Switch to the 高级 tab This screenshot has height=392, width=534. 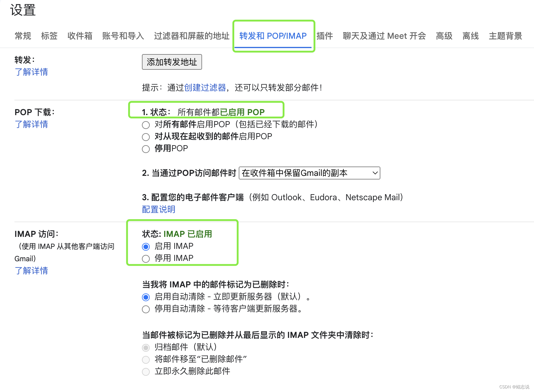(444, 36)
